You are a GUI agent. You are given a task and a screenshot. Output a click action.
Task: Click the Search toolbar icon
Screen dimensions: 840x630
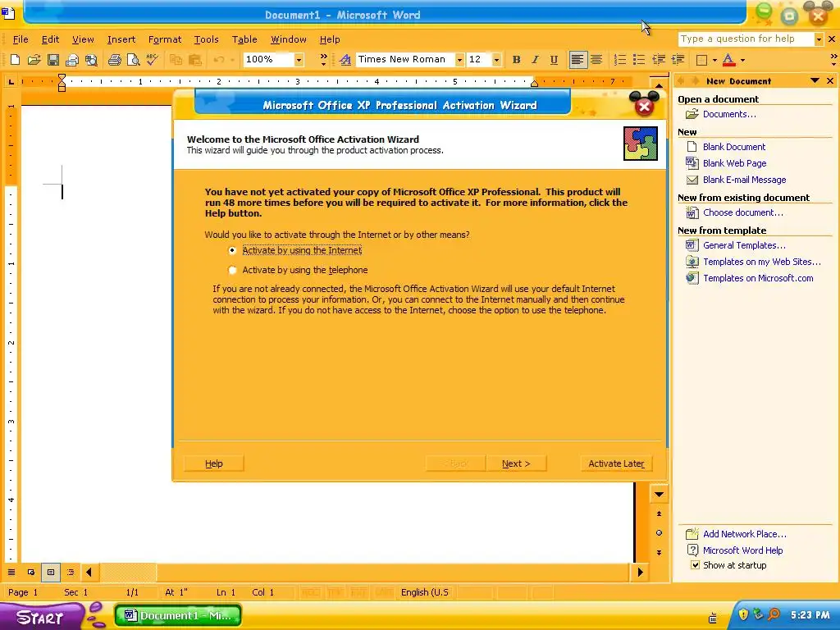pos(91,59)
